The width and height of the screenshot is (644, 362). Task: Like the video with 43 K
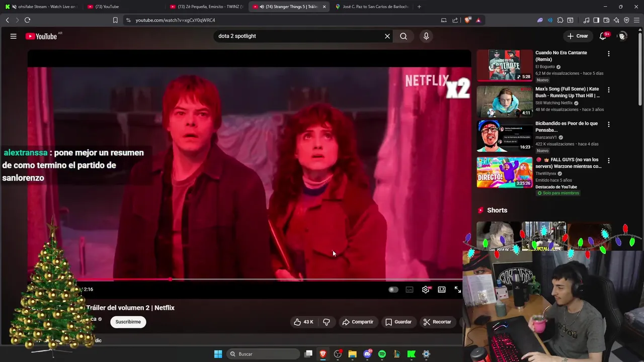(x=303, y=322)
